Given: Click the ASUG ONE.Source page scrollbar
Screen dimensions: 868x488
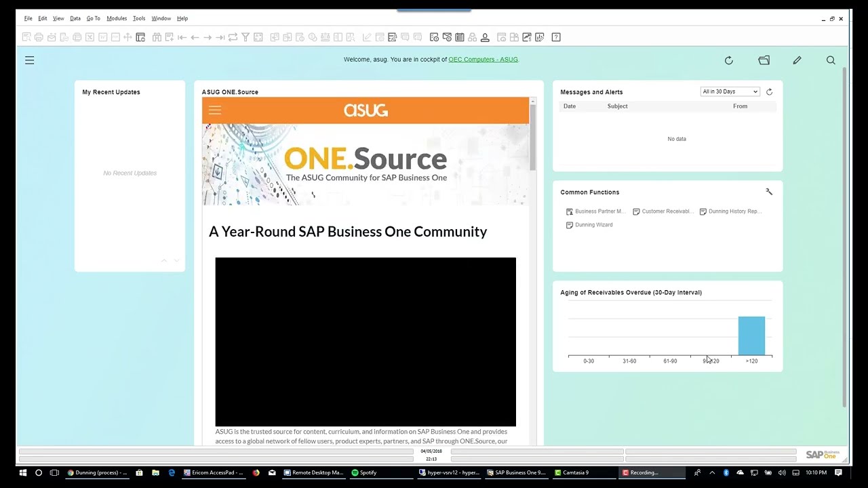Looking at the screenshot, I should pos(533,139).
